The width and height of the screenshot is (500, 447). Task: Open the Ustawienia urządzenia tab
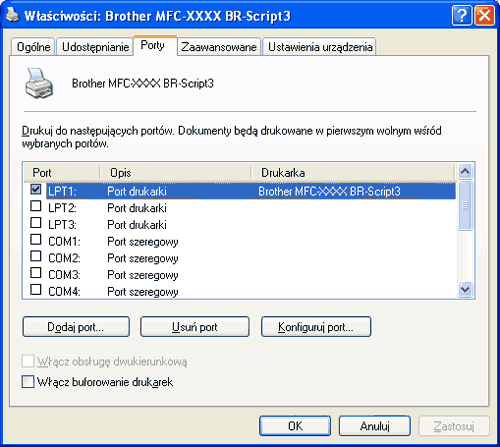click(320, 47)
